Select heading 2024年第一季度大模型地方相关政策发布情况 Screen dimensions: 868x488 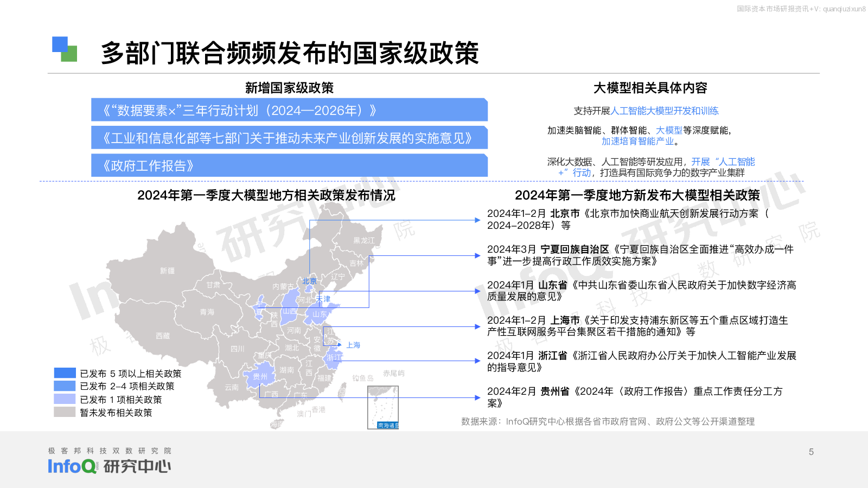(266, 195)
